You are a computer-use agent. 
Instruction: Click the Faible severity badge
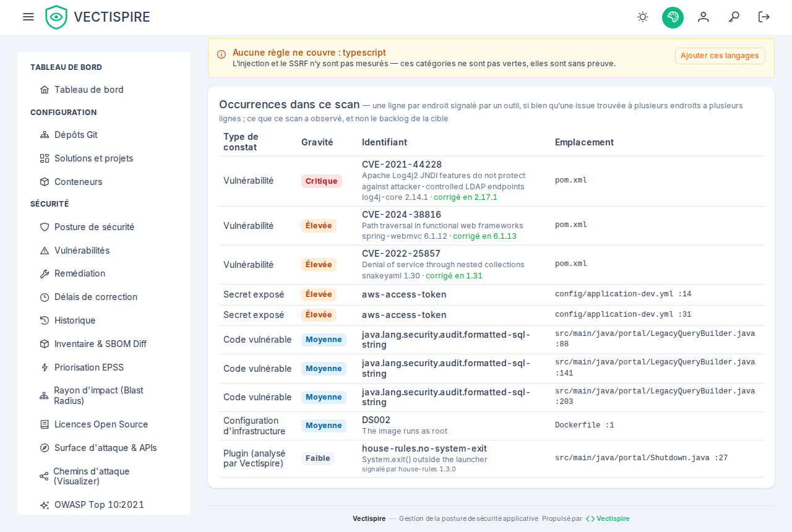[x=318, y=458]
